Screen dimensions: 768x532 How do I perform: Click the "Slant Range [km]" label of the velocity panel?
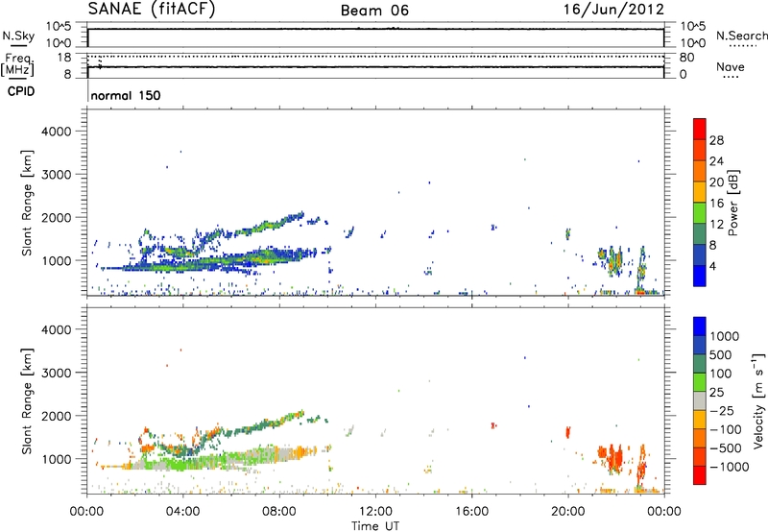[x=27, y=400]
